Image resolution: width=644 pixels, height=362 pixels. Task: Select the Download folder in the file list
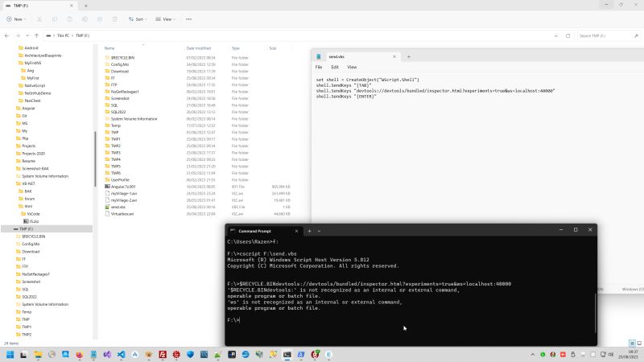tap(119, 72)
